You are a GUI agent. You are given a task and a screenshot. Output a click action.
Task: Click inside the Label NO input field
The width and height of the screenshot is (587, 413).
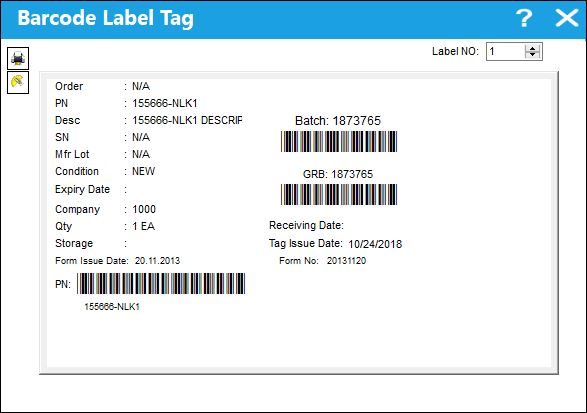[x=505, y=51]
